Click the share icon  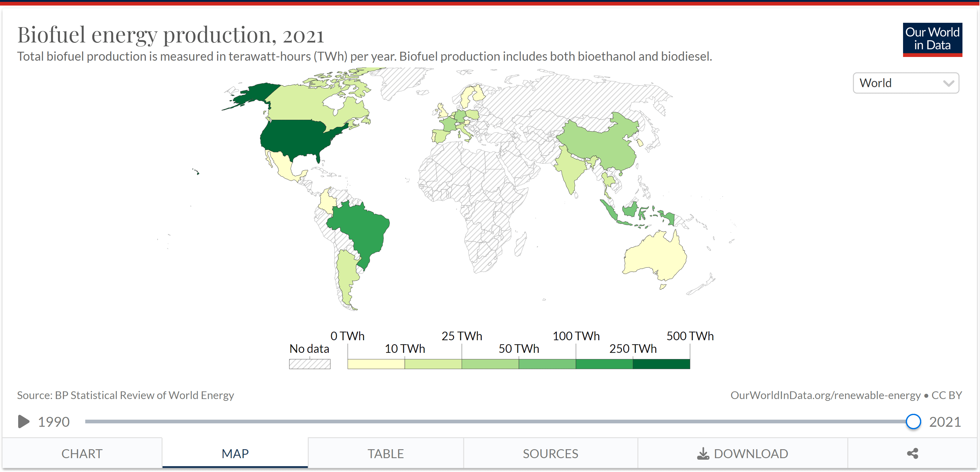[912, 453]
